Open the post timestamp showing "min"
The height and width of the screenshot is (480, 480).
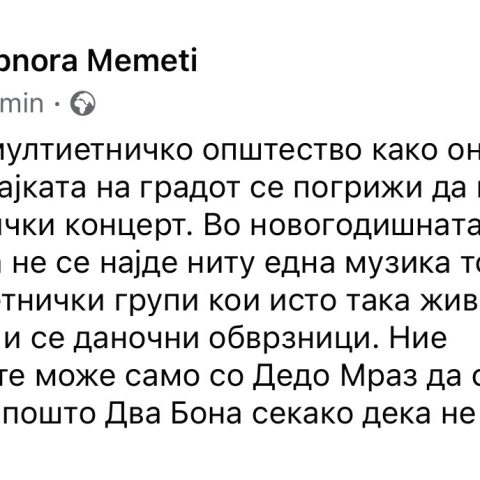pos(22,103)
